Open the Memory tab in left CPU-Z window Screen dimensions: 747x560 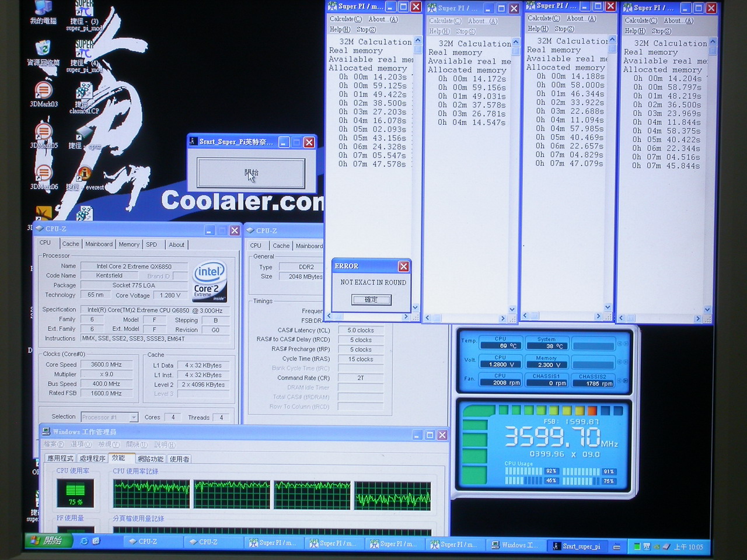(129, 244)
